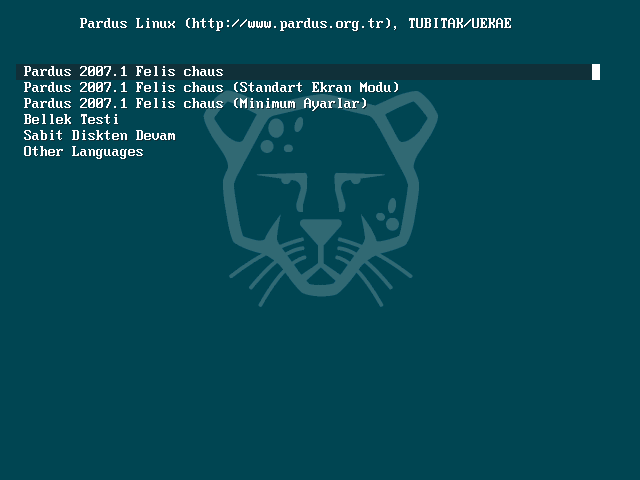Click the Pardus Linux title text
Screen dimensions: 640x480
click(x=127, y=23)
